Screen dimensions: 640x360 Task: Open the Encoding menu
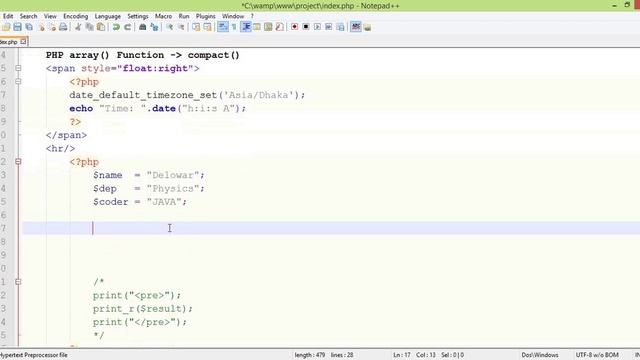76,16
